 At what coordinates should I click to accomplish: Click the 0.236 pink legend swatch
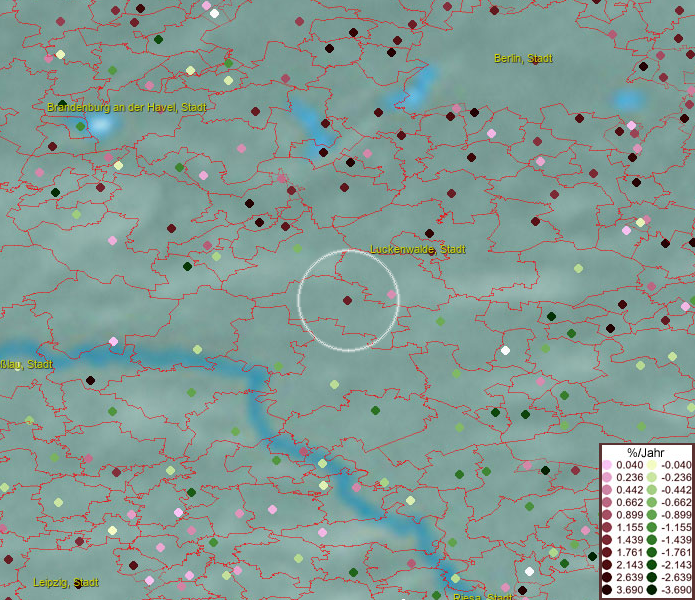click(607, 478)
